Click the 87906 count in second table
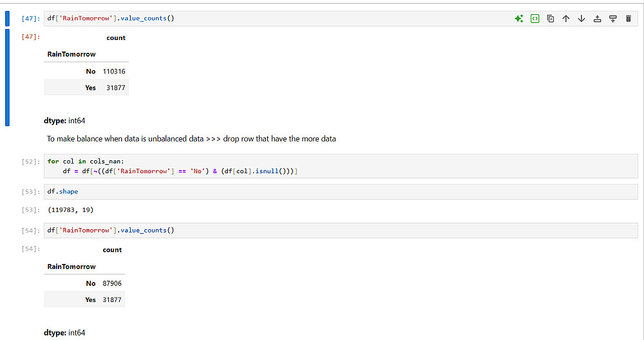644x340 pixels. pyautogui.click(x=112, y=283)
